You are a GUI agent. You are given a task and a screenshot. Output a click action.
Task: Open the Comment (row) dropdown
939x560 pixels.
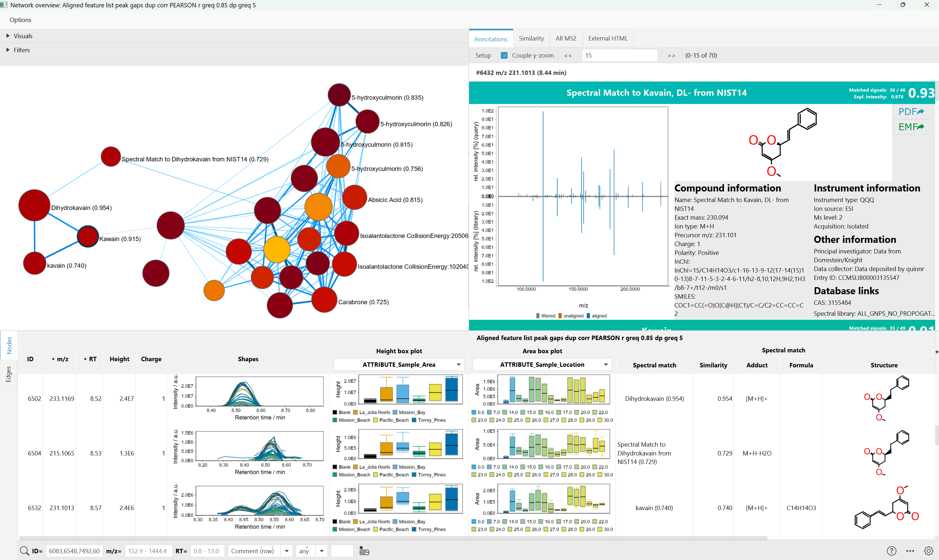click(287, 551)
